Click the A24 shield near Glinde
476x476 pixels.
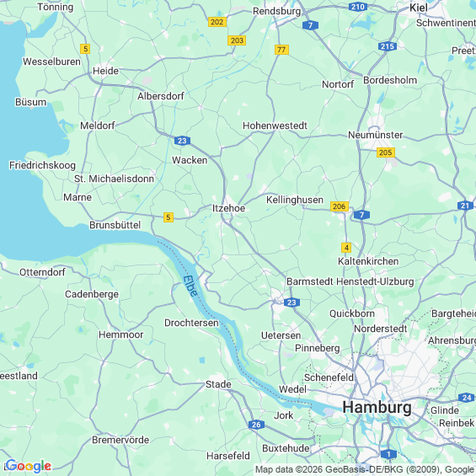coord(467,397)
